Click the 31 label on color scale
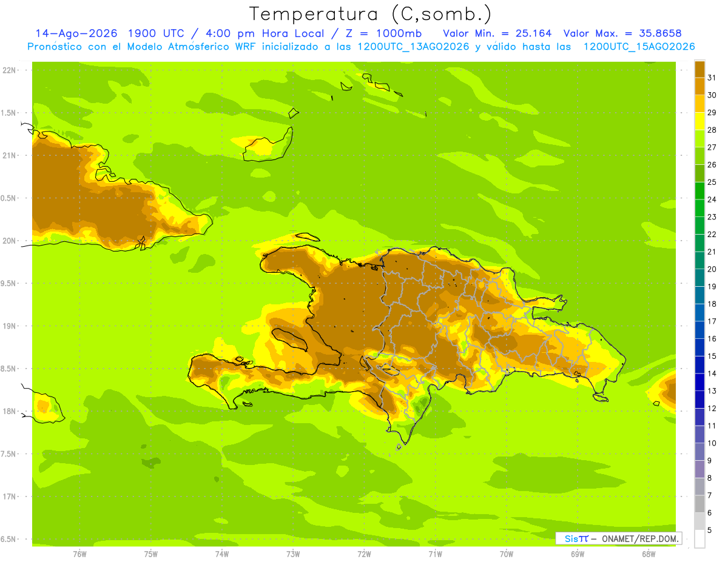Viewport: 728px width, 562px height. (x=712, y=78)
